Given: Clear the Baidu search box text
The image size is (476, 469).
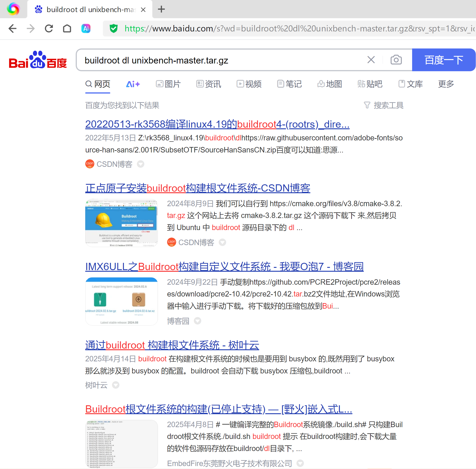Looking at the screenshot, I should (x=371, y=60).
